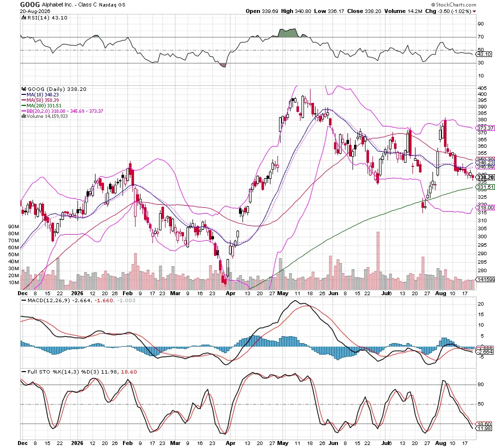
Task: Click the bars icon before Volume legend
Action: [x=23, y=116]
